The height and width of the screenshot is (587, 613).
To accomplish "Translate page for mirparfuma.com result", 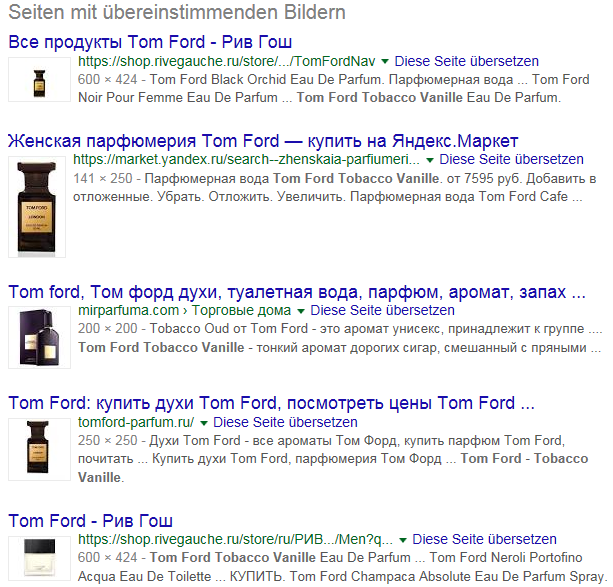I will click(382, 311).
